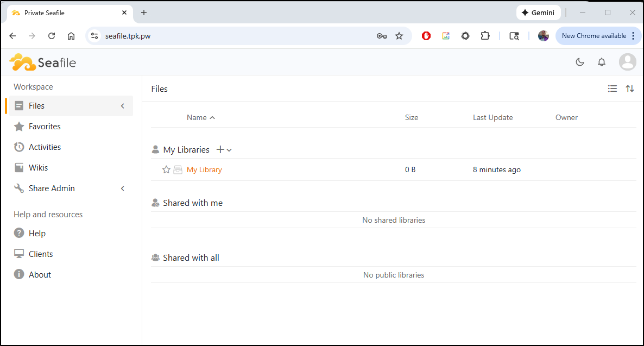Expand the Share Admin section chevron
This screenshot has height=346, width=644.
[x=123, y=188]
